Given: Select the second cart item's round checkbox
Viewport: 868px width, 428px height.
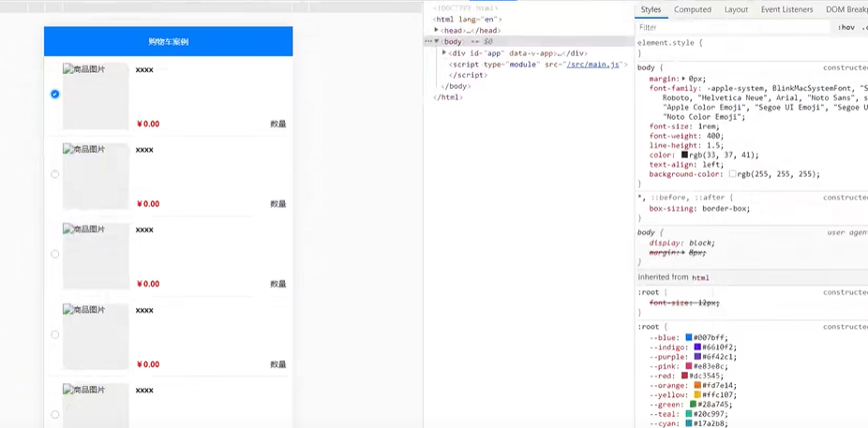Looking at the screenshot, I should pyautogui.click(x=54, y=174).
